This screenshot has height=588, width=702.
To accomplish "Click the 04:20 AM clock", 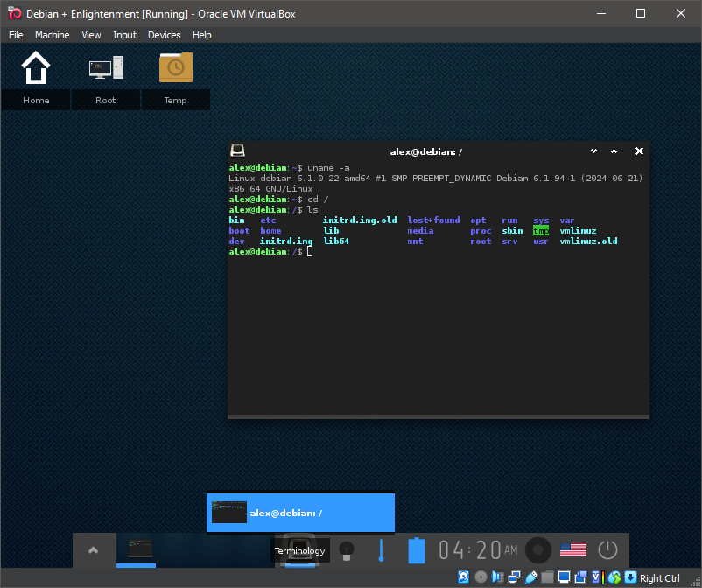I will click(x=479, y=550).
